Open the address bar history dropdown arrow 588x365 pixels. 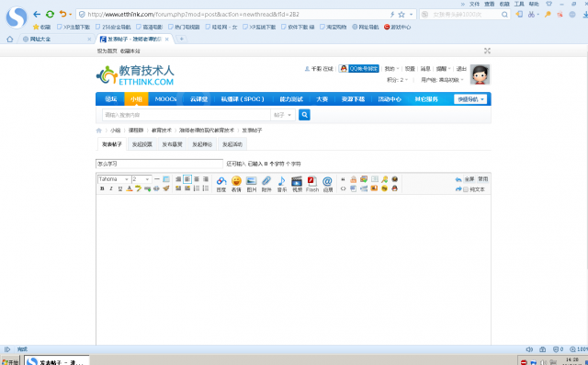pos(411,15)
